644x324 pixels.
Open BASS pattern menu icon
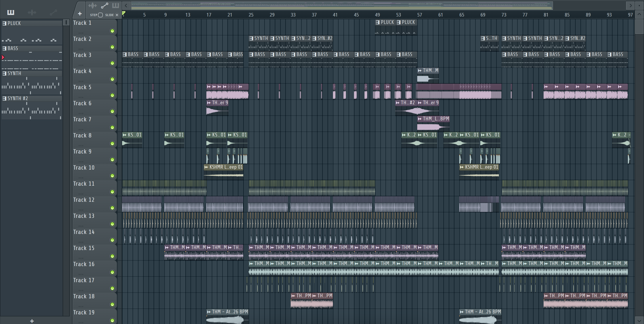coord(4,48)
